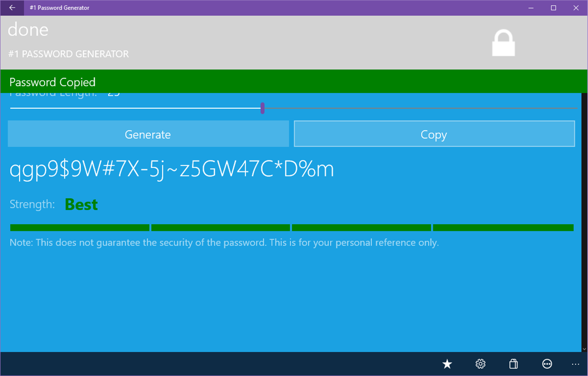Open settings with the gear icon
The height and width of the screenshot is (376, 588).
coord(481,364)
